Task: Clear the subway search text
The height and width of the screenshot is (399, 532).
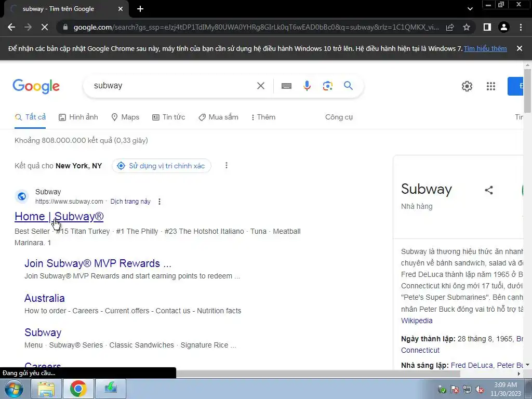Action: point(261,86)
